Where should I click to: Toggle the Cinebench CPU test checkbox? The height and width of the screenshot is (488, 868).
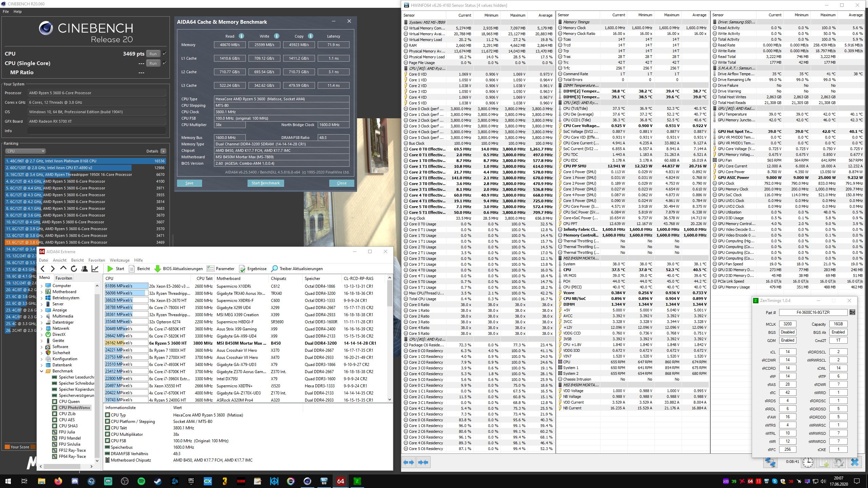(x=164, y=54)
